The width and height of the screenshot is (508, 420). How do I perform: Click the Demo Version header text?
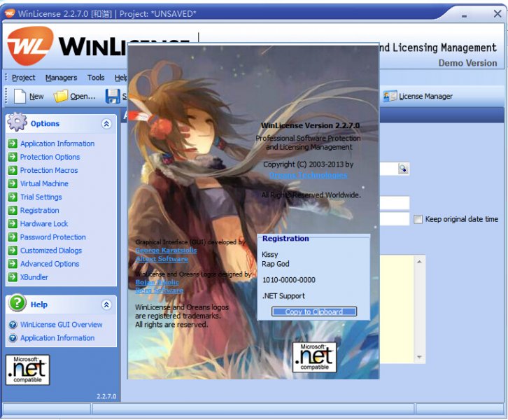467,63
